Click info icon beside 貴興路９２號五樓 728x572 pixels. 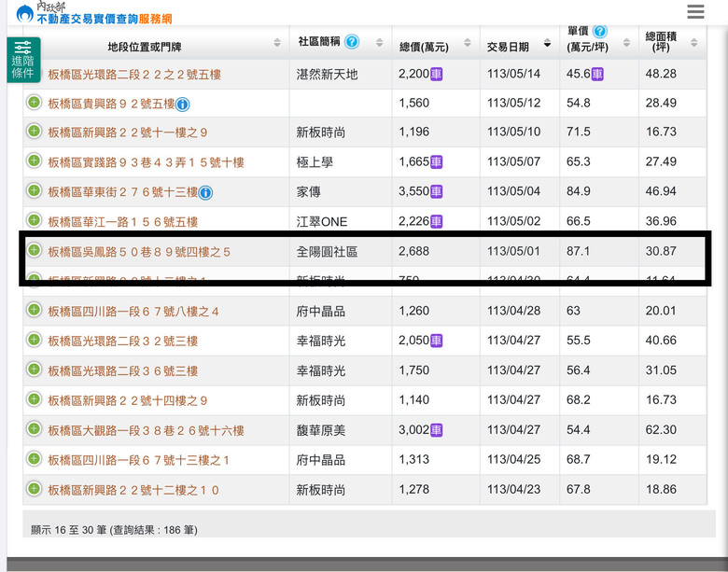[182, 105]
